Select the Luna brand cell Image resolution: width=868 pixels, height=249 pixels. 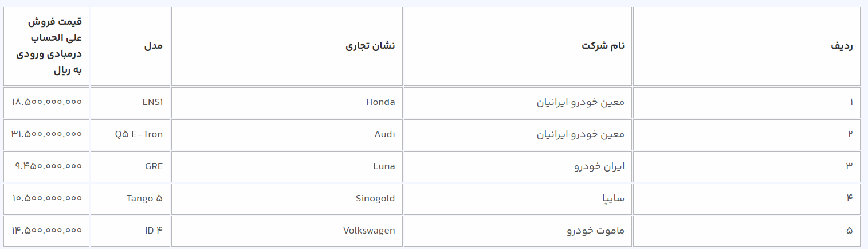click(383, 166)
